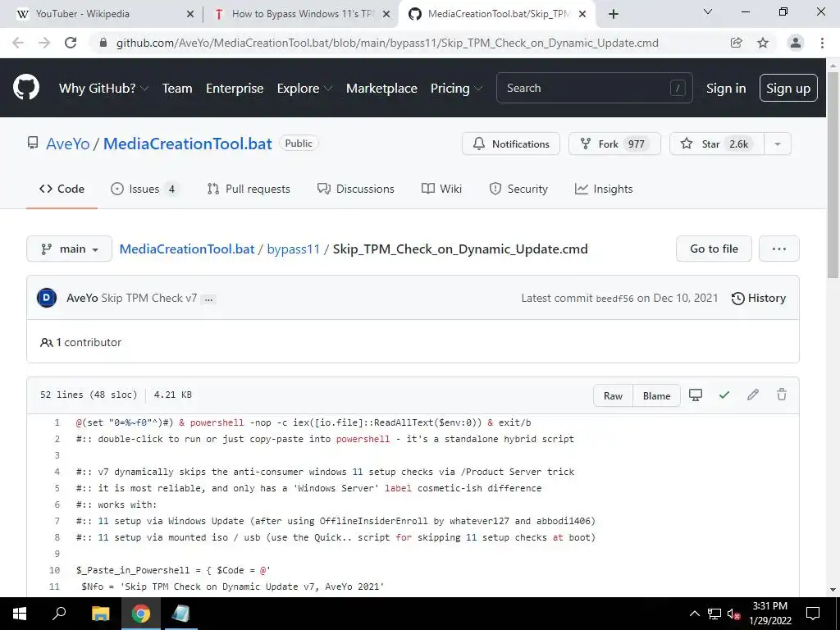Click the green checkmark status icon

point(724,395)
